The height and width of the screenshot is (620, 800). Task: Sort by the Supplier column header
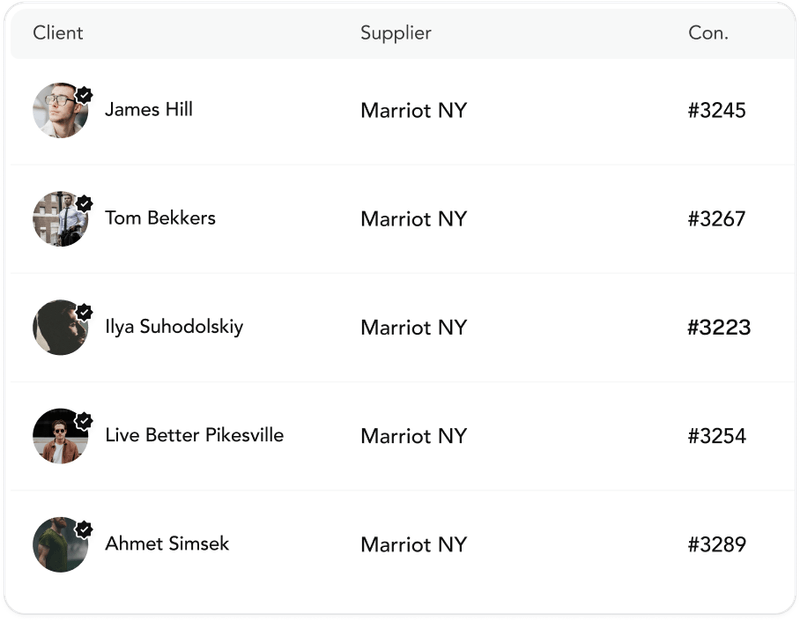coord(396,33)
